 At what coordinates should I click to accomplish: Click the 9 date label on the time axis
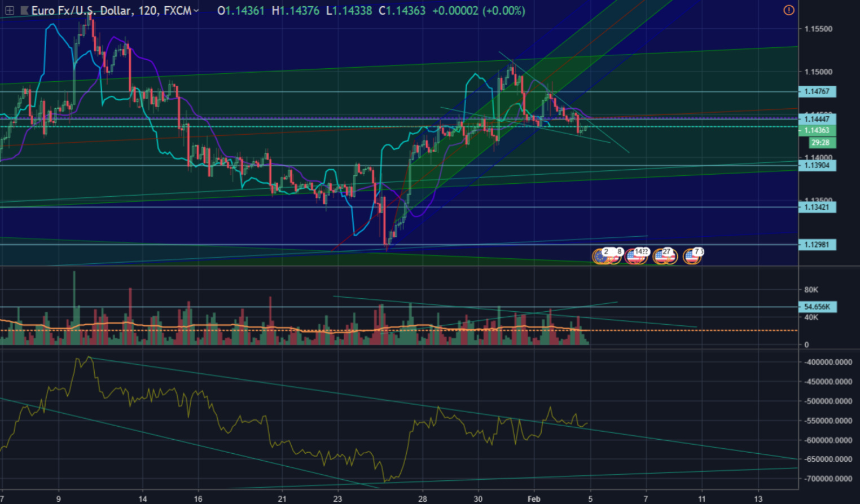(x=59, y=499)
